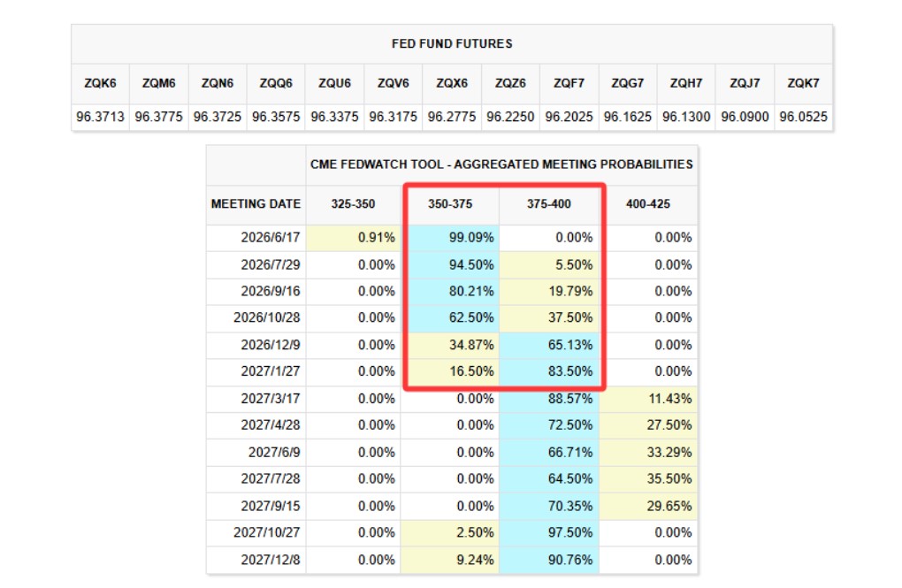Click the 96.0525 price under ZQK7
Viewport: 902px width, 588px height.
pos(803,117)
